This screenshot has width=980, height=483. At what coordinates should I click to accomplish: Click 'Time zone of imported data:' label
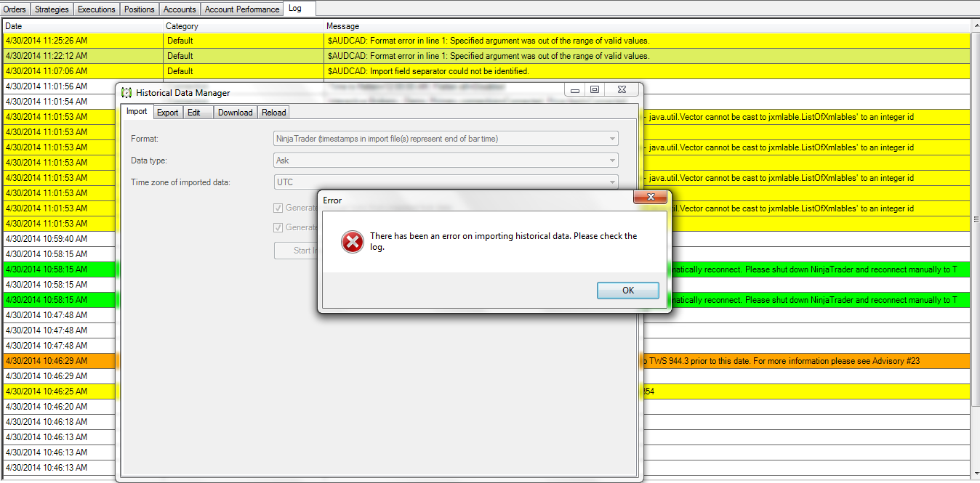pyautogui.click(x=180, y=182)
